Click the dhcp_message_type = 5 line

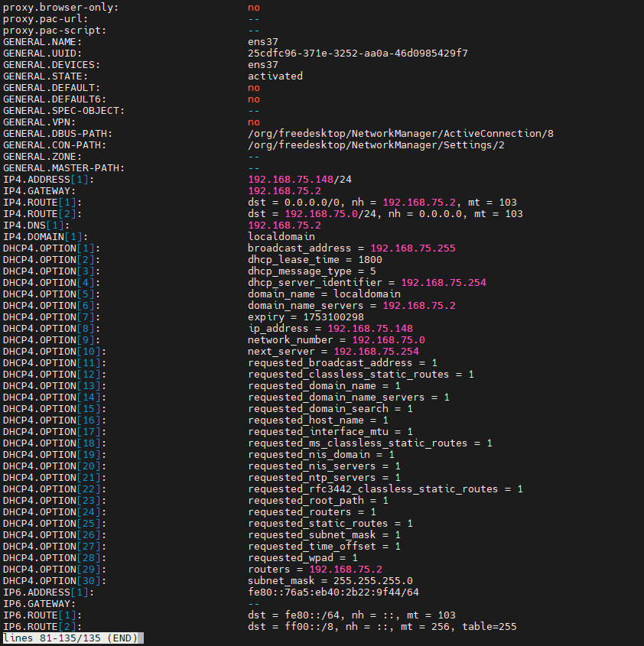click(x=312, y=271)
